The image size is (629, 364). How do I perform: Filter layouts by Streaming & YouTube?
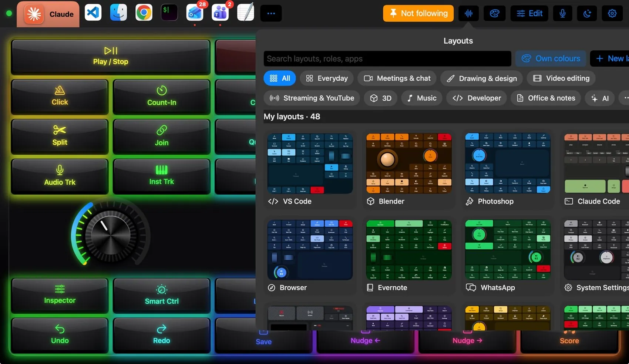tap(312, 98)
